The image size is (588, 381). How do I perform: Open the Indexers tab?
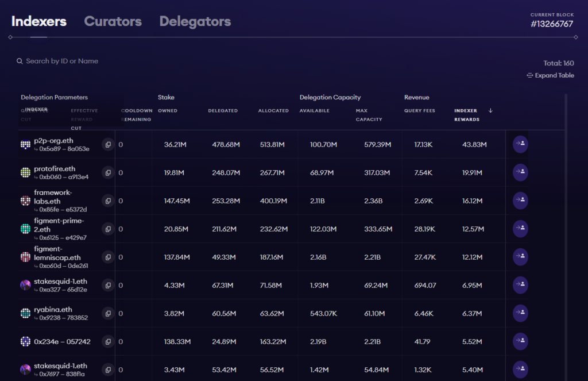39,22
